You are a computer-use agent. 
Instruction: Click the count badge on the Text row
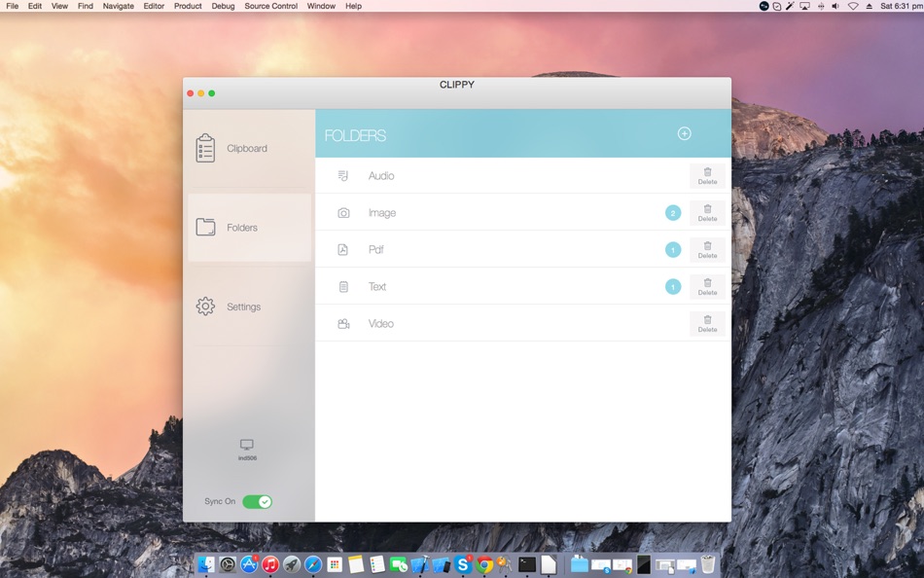click(x=673, y=287)
